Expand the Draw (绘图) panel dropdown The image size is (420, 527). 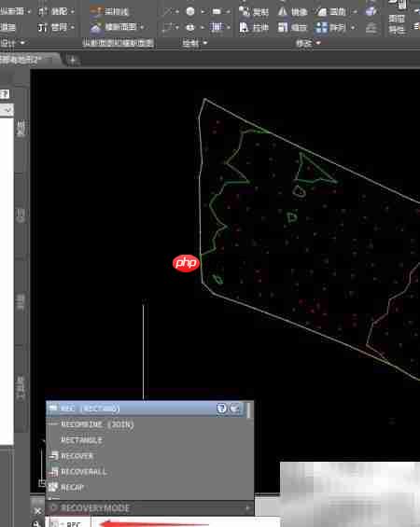click(205, 43)
